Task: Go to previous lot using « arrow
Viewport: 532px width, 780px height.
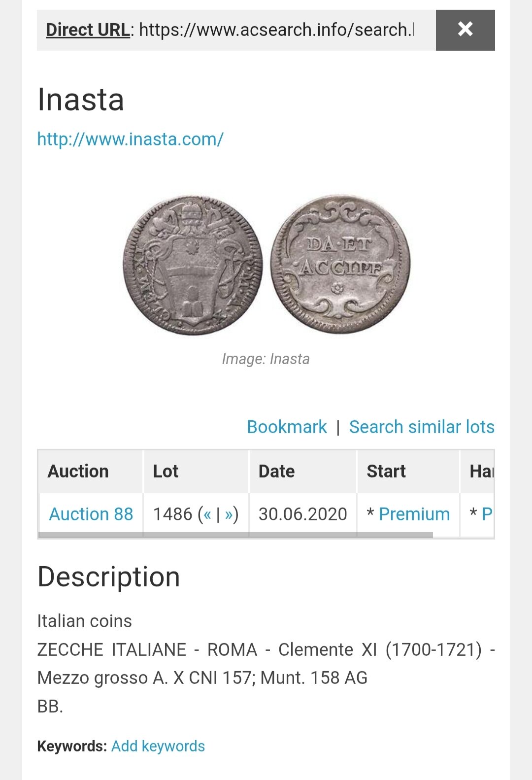Action: tap(207, 514)
